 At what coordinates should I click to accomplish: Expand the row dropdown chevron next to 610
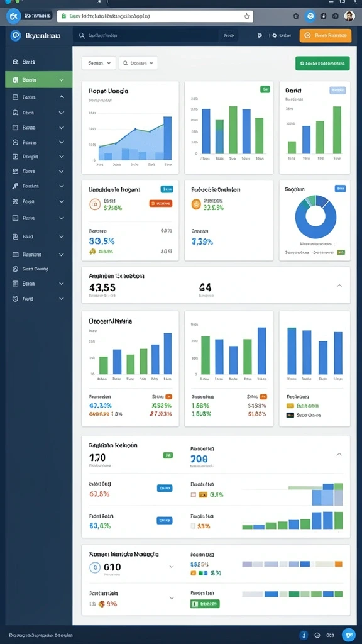click(x=171, y=567)
